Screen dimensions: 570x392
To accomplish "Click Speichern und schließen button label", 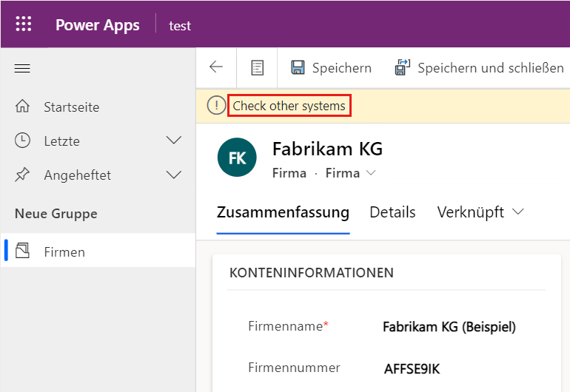I will point(490,68).
